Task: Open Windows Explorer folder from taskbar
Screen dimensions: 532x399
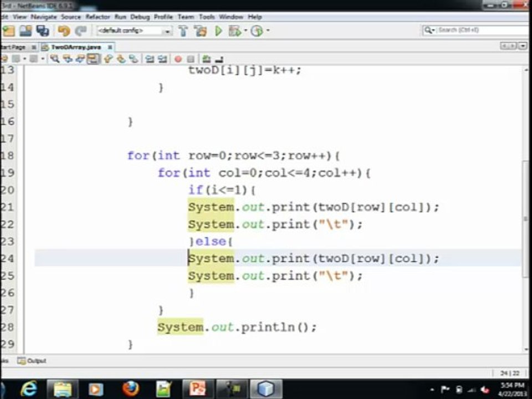Action: point(63,389)
